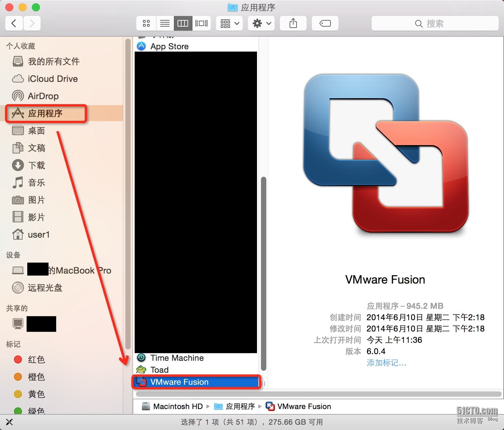This screenshot has height=430, width=504.
Task: Select Time Machine in the applications list
Action: (x=196, y=358)
